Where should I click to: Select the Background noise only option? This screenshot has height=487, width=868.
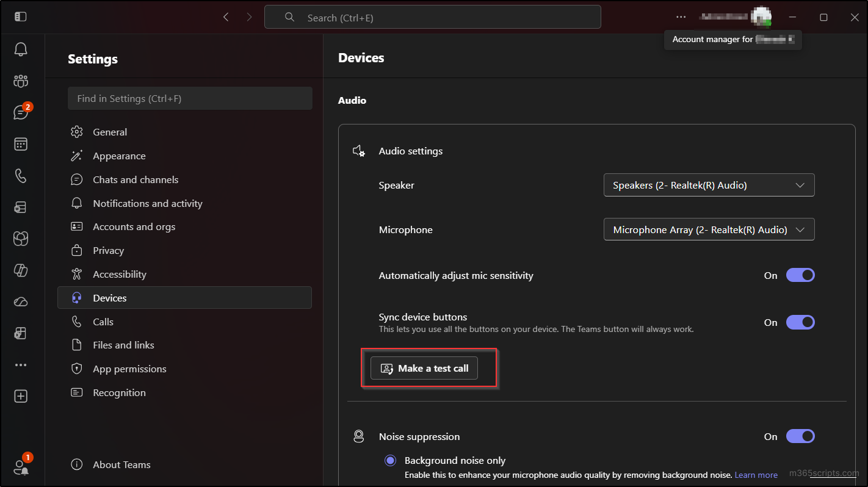(x=391, y=461)
